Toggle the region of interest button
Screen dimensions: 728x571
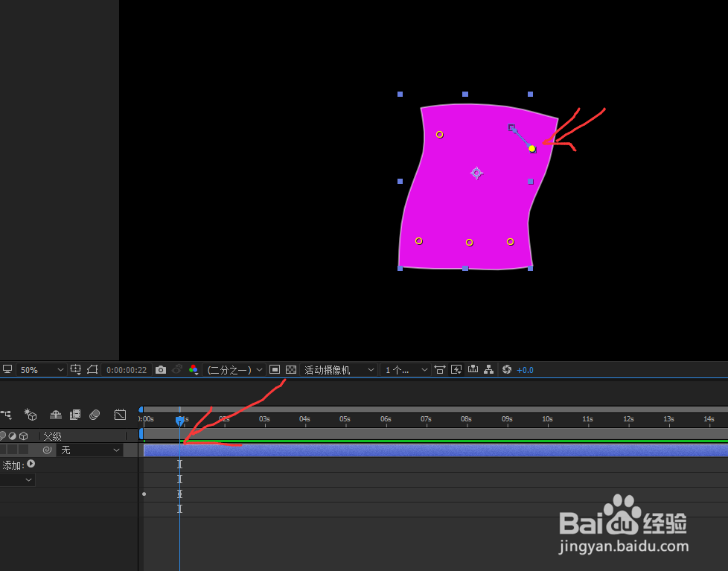pos(275,369)
